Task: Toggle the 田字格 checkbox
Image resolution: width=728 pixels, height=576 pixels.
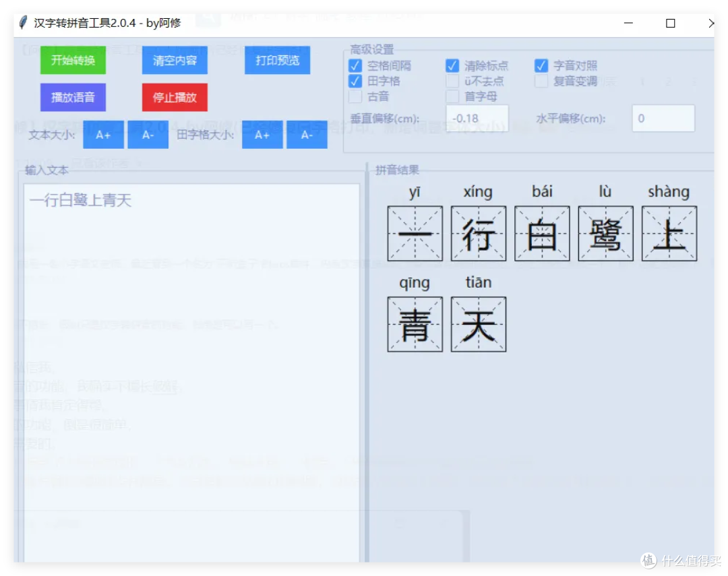Action: [x=355, y=81]
